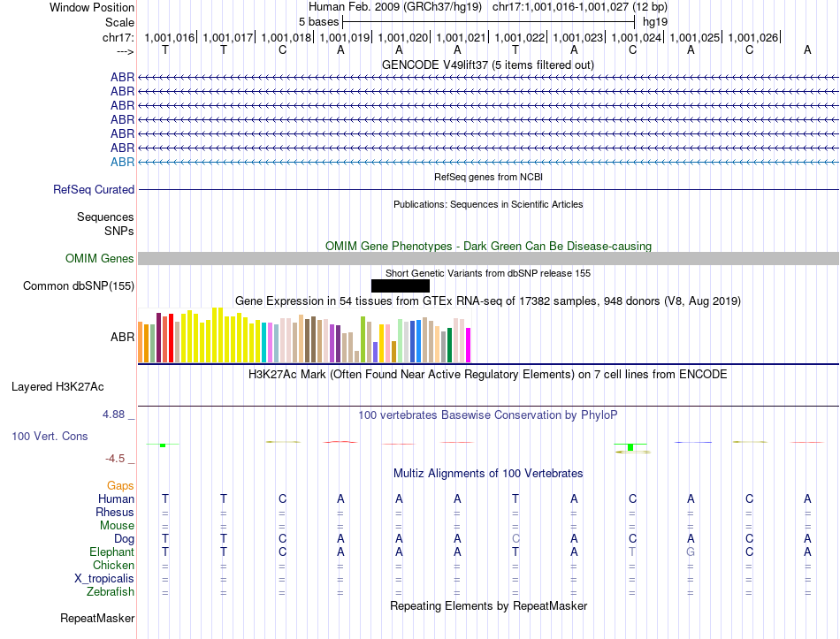Open the GTEx tissue expression bar chart
The height and width of the screenshot is (639, 840).
click(304, 335)
